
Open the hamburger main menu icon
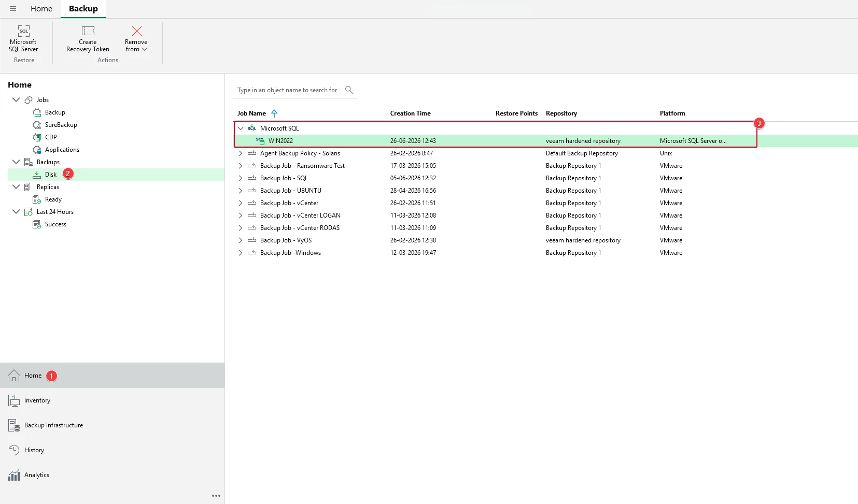click(x=13, y=9)
